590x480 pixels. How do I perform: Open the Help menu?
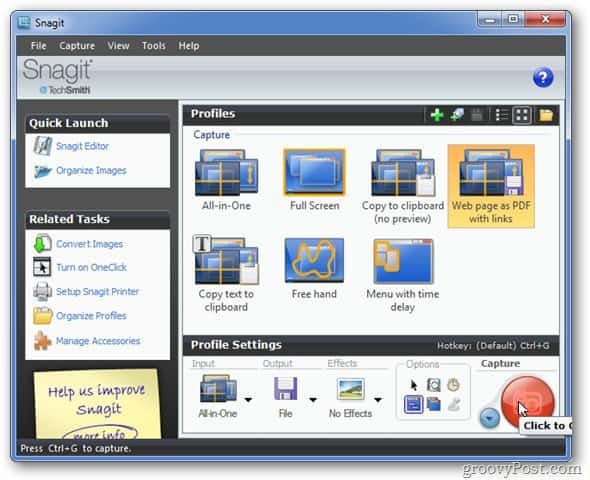pos(189,46)
